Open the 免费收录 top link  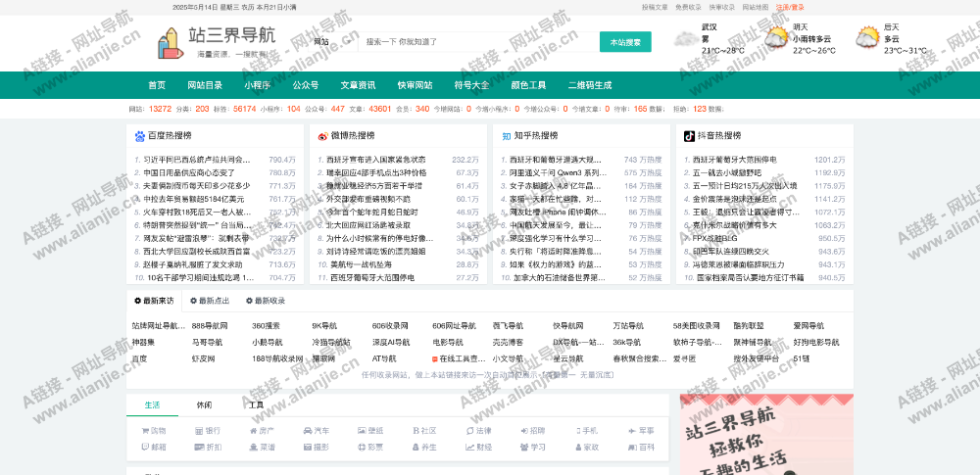[688, 8]
